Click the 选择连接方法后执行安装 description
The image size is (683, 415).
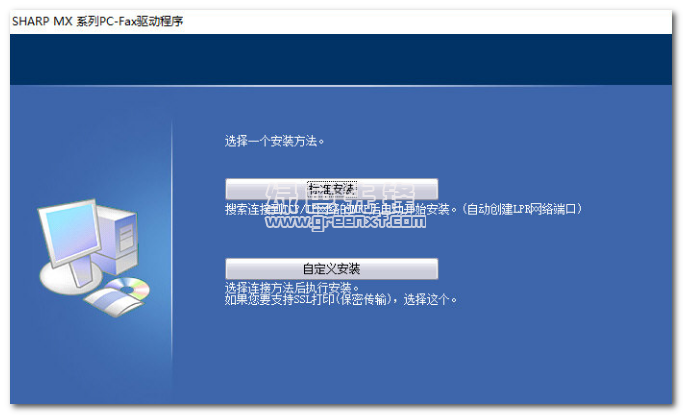[292, 287]
